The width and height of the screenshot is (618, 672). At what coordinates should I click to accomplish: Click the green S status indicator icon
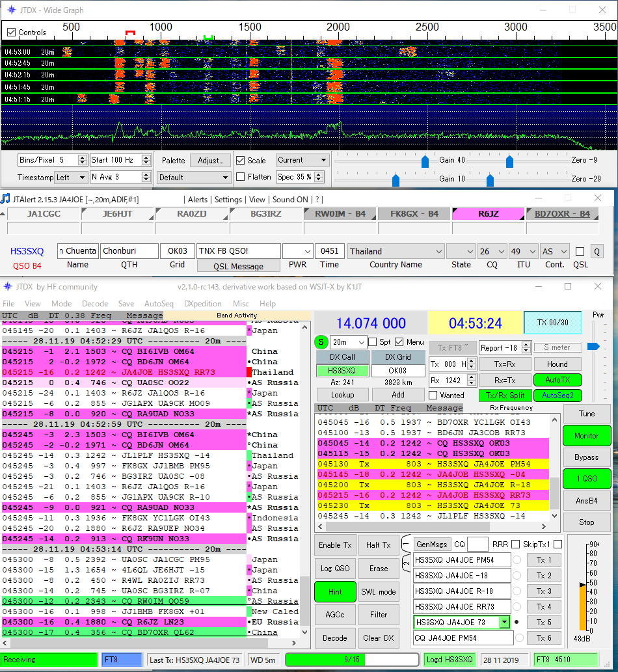(x=321, y=342)
